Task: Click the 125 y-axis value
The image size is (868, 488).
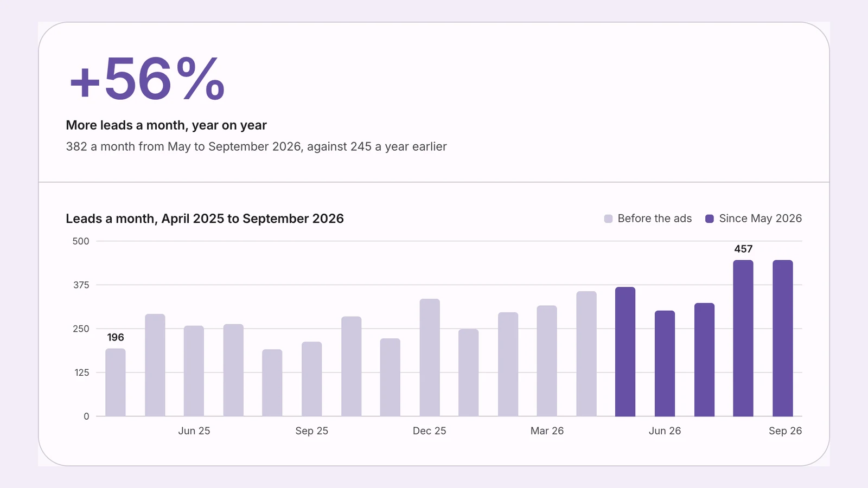Action: (82, 373)
